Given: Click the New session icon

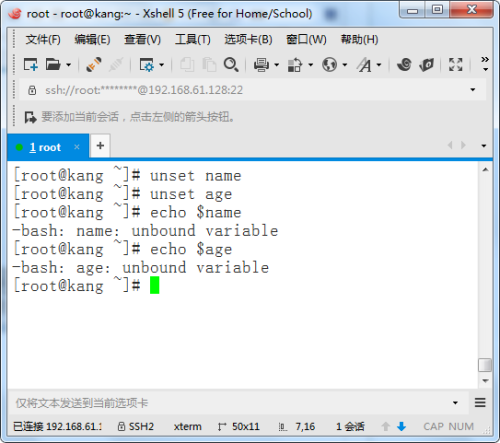Looking at the screenshot, I should tap(31, 65).
